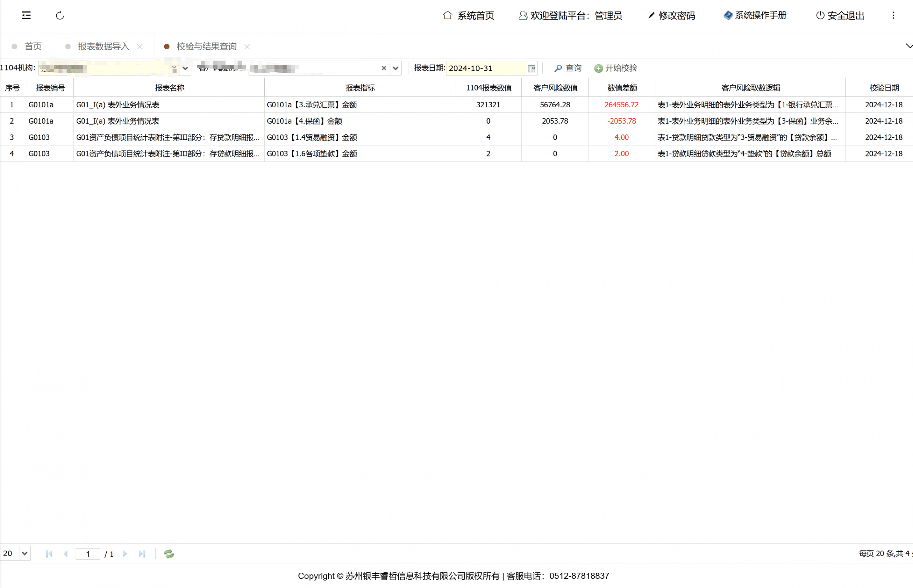This screenshot has height=588, width=913.
Task: Click the page reload icon
Action: (60, 15)
